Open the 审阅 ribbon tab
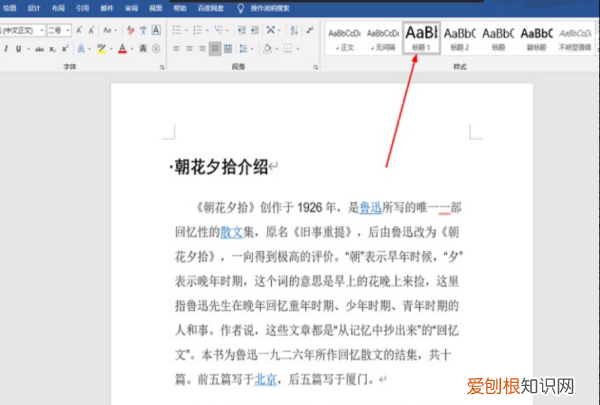The width and height of the screenshot is (600, 405). [x=131, y=8]
